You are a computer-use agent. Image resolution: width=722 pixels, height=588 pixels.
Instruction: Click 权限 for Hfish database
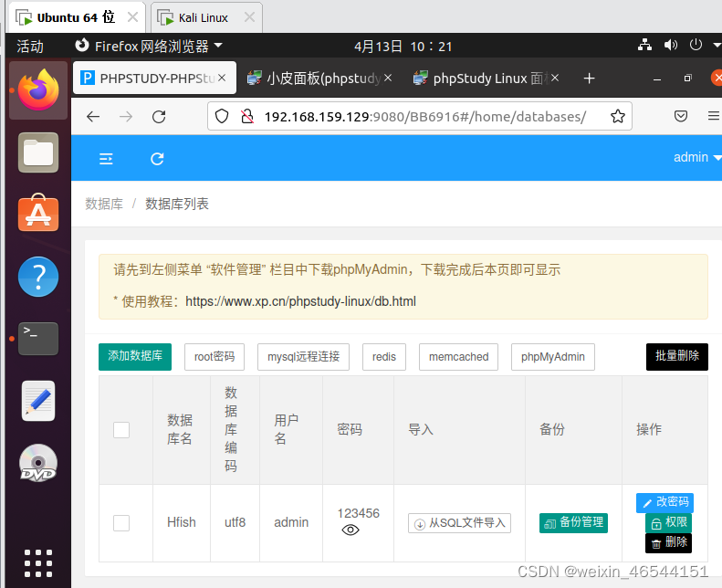[x=668, y=522]
